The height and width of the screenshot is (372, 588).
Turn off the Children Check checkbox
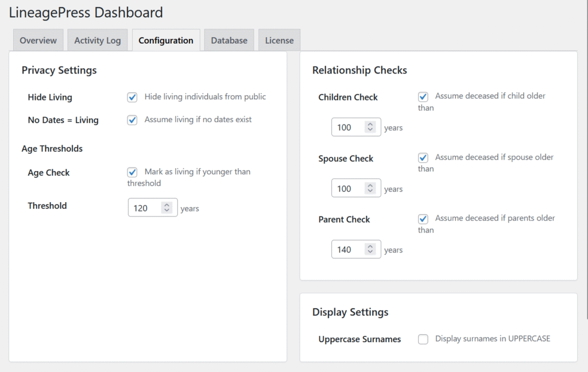coord(423,96)
